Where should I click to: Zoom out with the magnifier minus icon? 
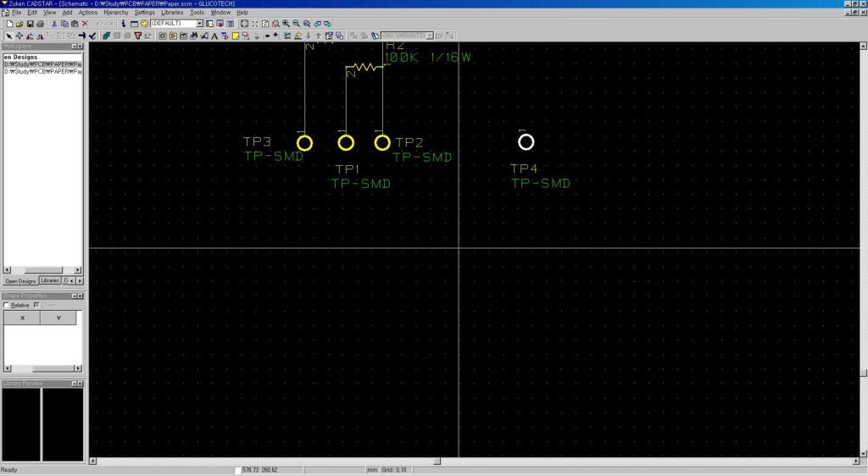coord(296,24)
